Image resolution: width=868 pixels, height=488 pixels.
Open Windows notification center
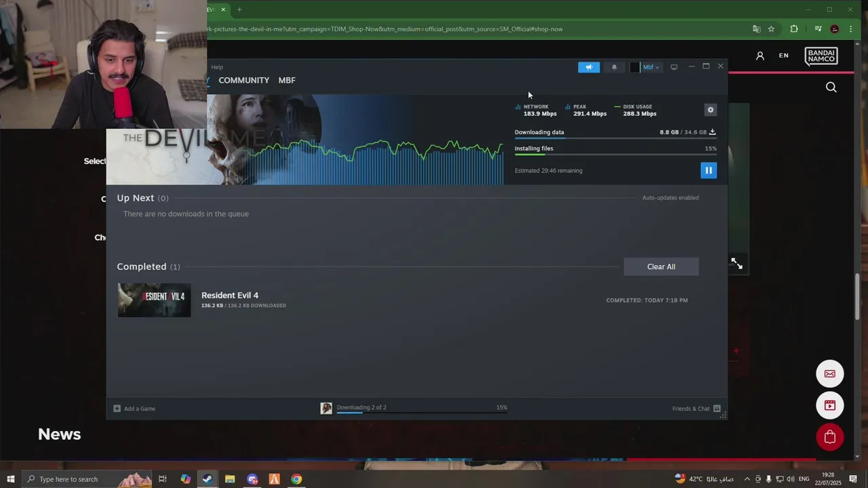853,479
